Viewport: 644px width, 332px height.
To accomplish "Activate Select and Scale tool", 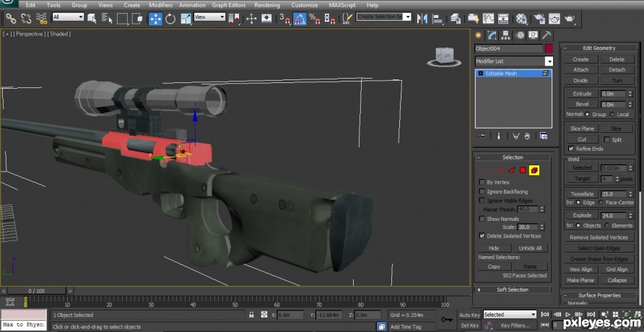I will tap(186, 19).
